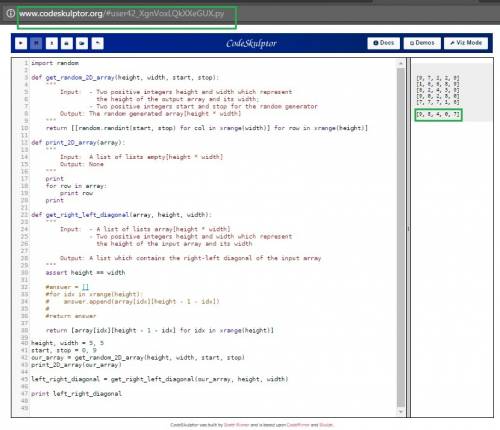Click the first row of the printed array output
Image resolution: width=500 pixels, height=430 pixels.
pos(438,78)
